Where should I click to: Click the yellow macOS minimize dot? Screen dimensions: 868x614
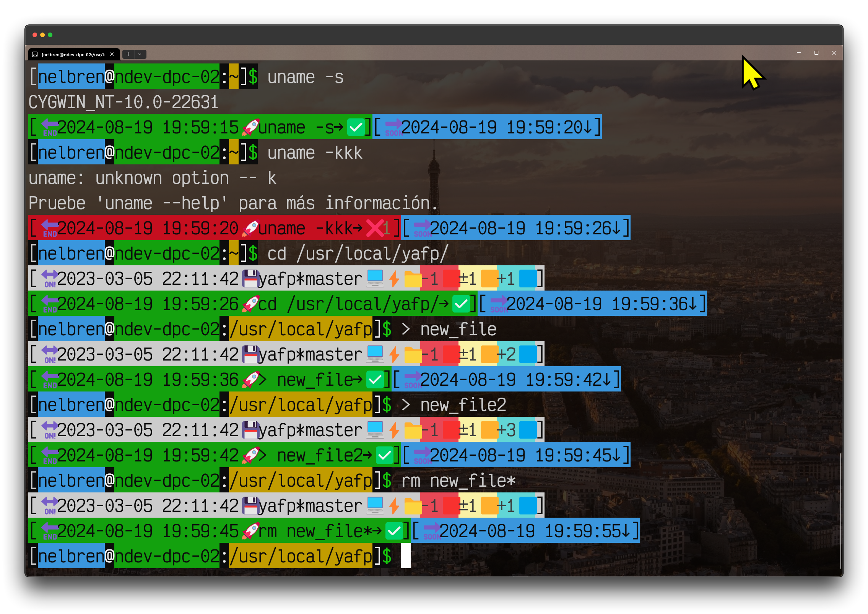click(x=42, y=35)
